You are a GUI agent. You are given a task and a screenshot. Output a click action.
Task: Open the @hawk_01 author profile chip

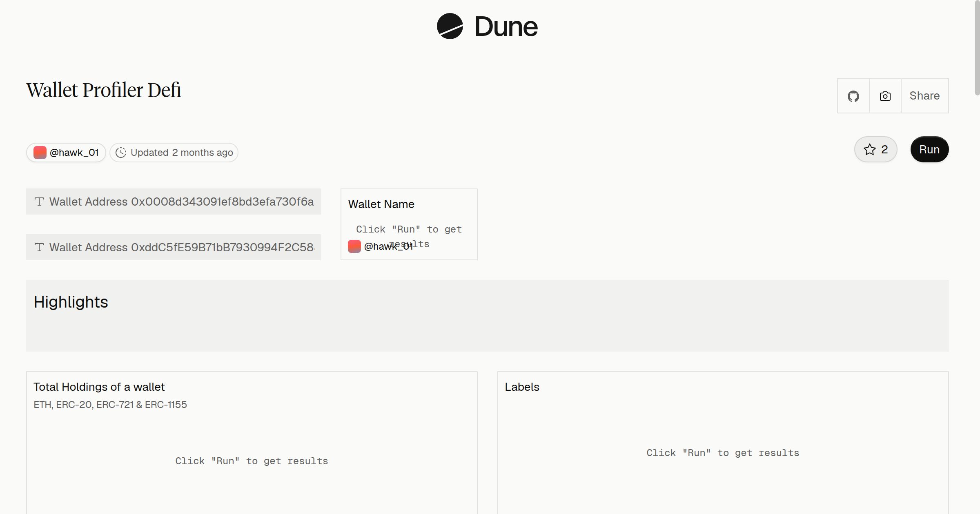pos(66,153)
